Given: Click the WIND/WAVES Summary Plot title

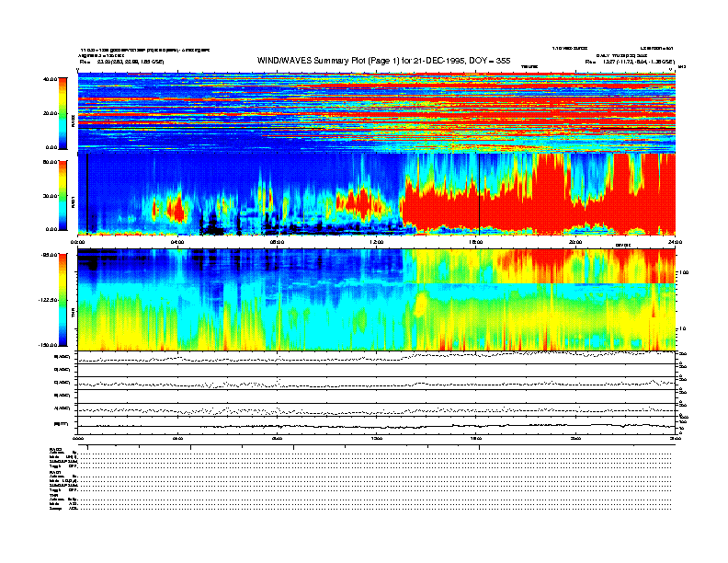Looking at the screenshot, I should (x=383, y=61).
